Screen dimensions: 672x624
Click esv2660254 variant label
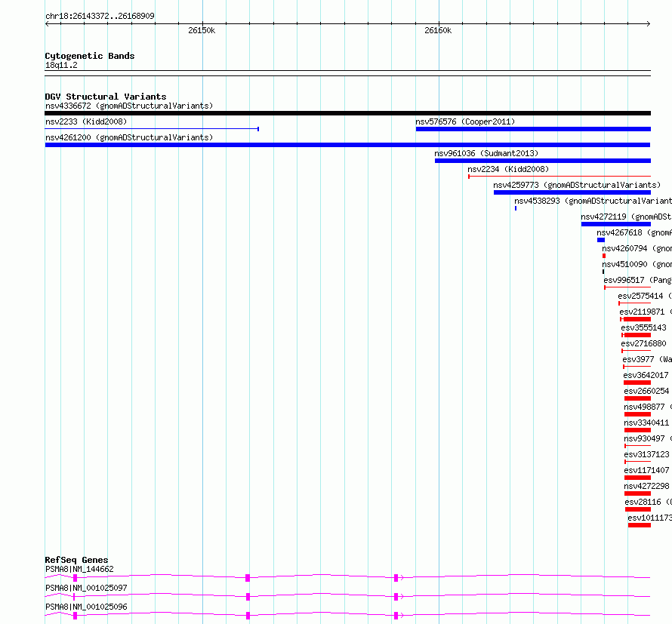647,391
